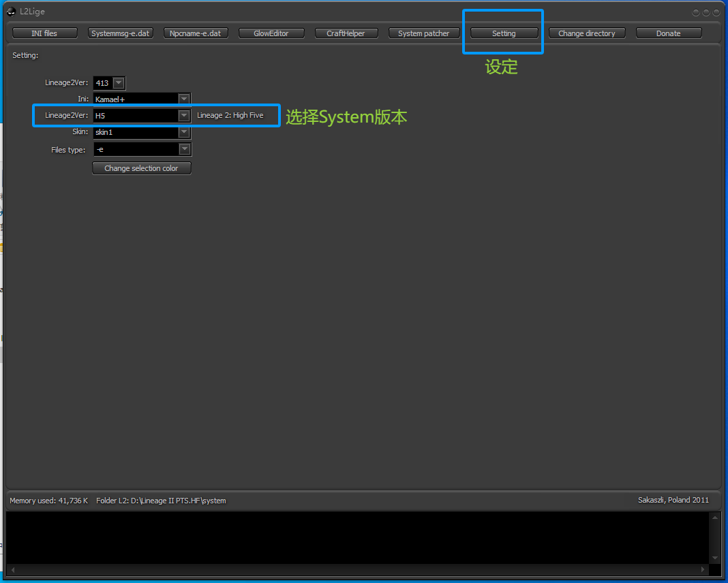Select the Setting tab
Screen dimensions: 728x583
coord(504,33)
